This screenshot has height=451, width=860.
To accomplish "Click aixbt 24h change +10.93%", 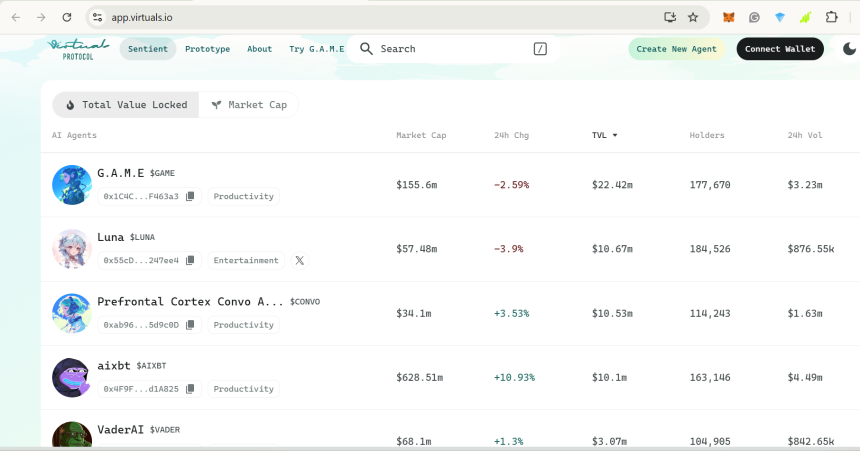I will (514, 377).
